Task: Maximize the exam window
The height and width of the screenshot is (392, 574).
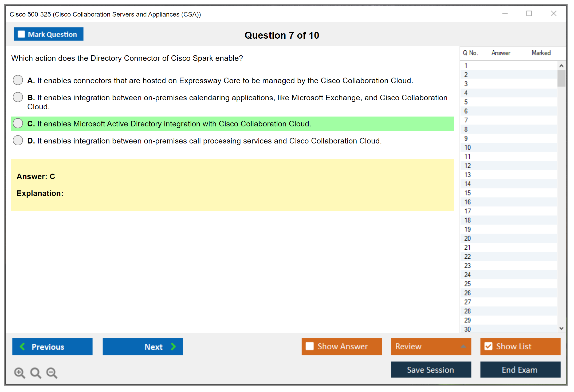Action: click(x=529, y=14)
